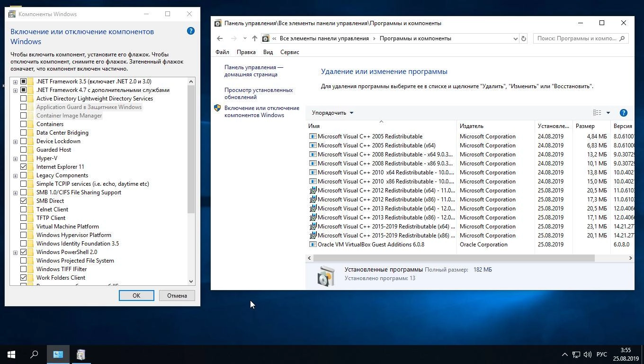Uncheck Work Folders Client checkbox
The width and height of the screenshot is (644, 364).
click(23, 278)
